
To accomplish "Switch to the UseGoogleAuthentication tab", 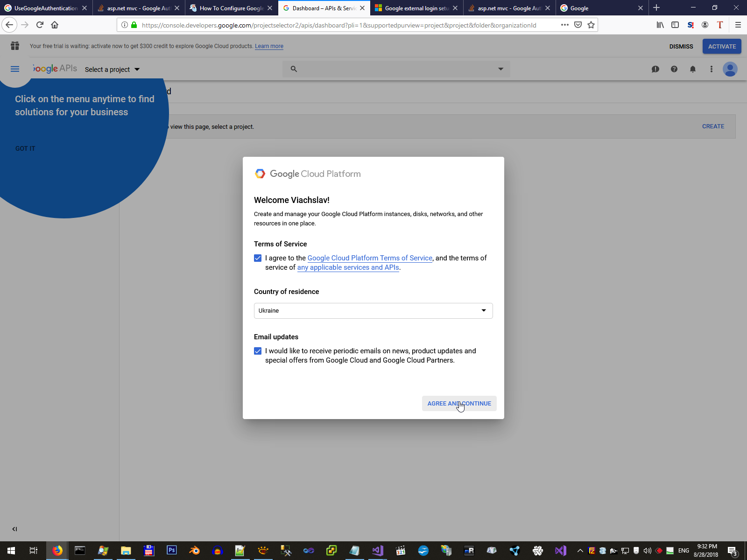I will (46, 8).
